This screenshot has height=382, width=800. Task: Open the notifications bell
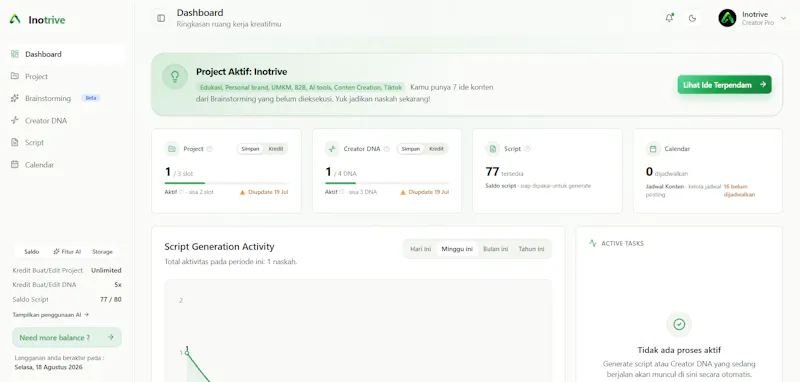669,18
